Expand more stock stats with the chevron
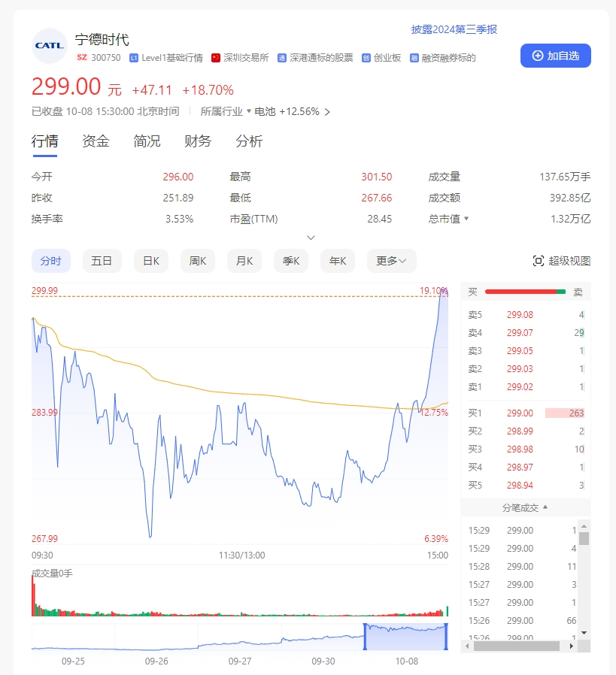 (311, 238)
